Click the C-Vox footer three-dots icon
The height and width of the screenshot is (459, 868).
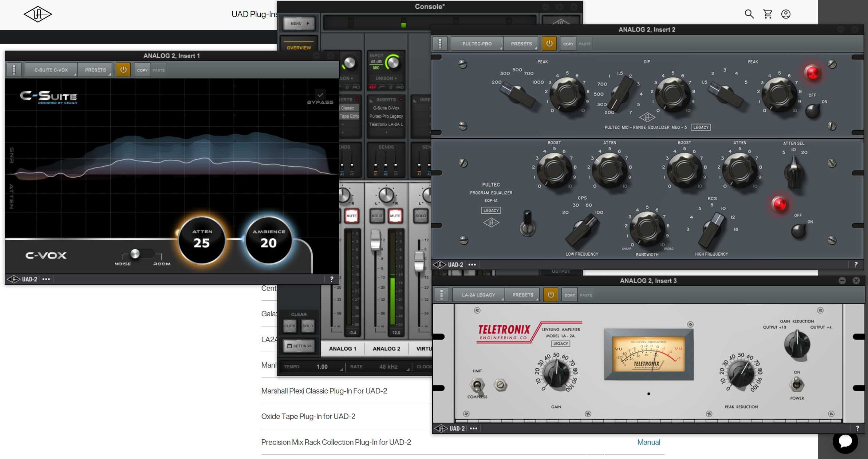tap(46, 279)
